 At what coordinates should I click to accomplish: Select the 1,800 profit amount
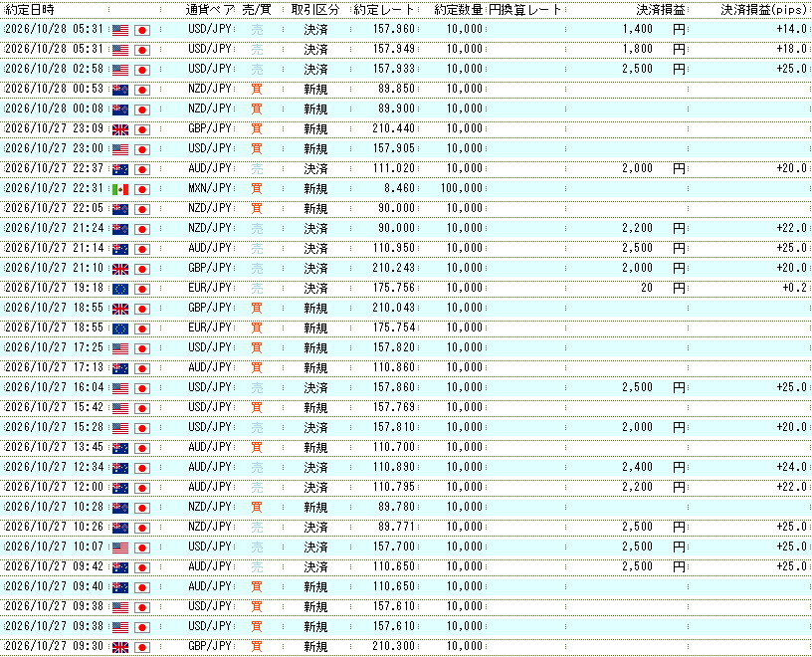(x=638, y=49)
